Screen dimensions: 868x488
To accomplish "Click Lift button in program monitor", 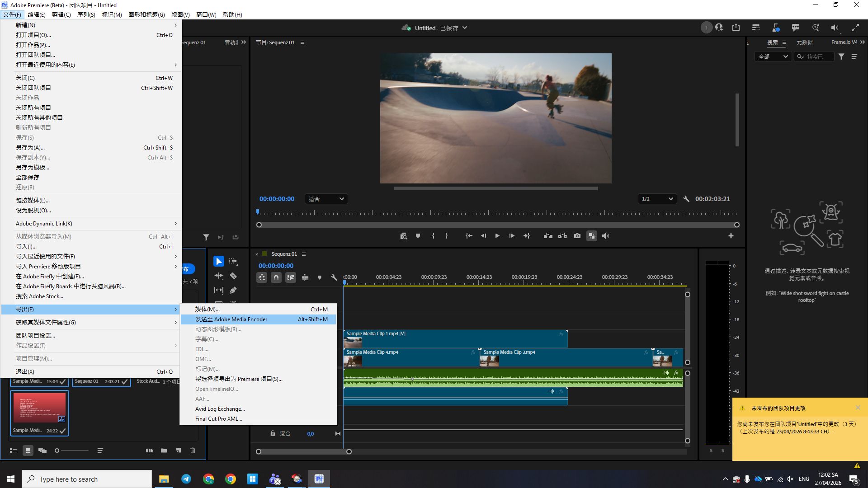I will coord(548,236).
